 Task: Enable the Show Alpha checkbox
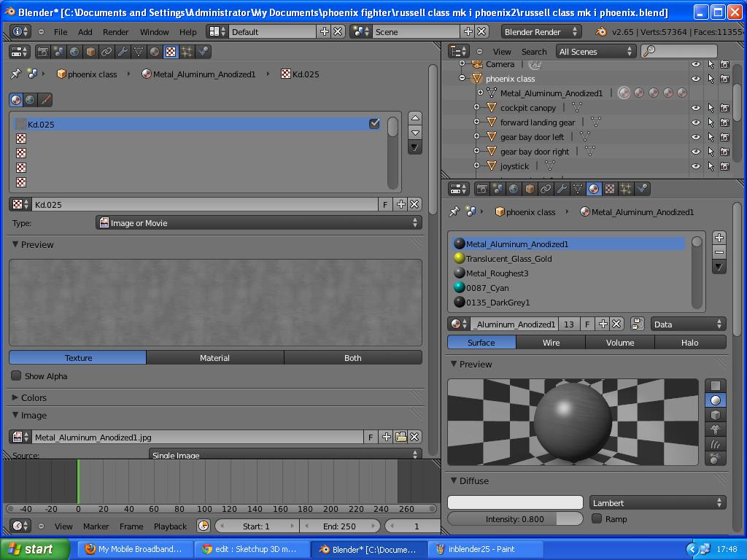tap(15, 376)
